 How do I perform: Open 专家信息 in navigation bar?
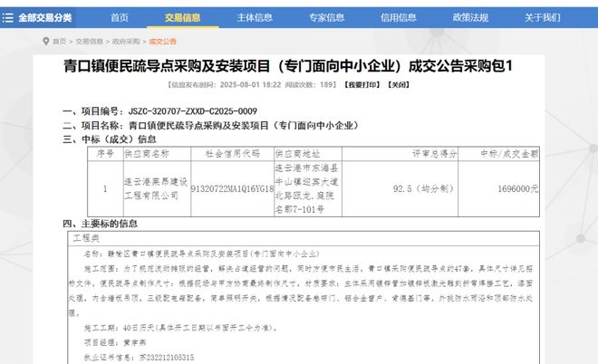point(327,17)
